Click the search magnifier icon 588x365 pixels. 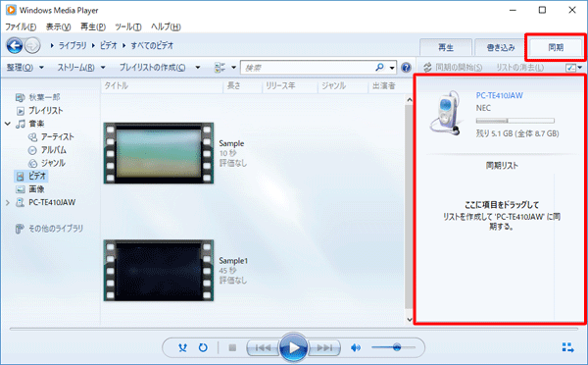pyautogui.click(x=379, y=68)
